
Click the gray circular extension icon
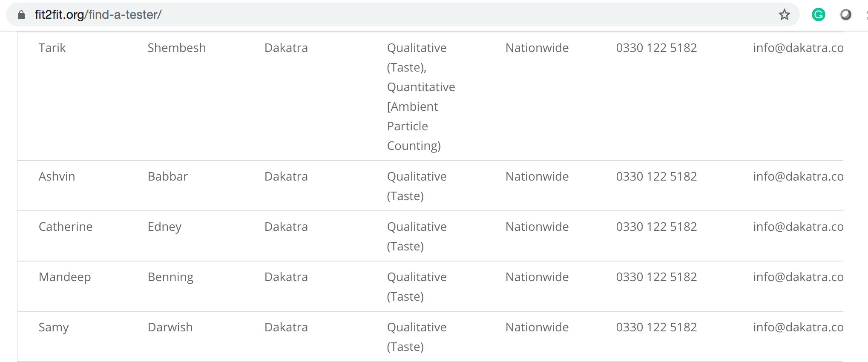(x=845, y=15)
